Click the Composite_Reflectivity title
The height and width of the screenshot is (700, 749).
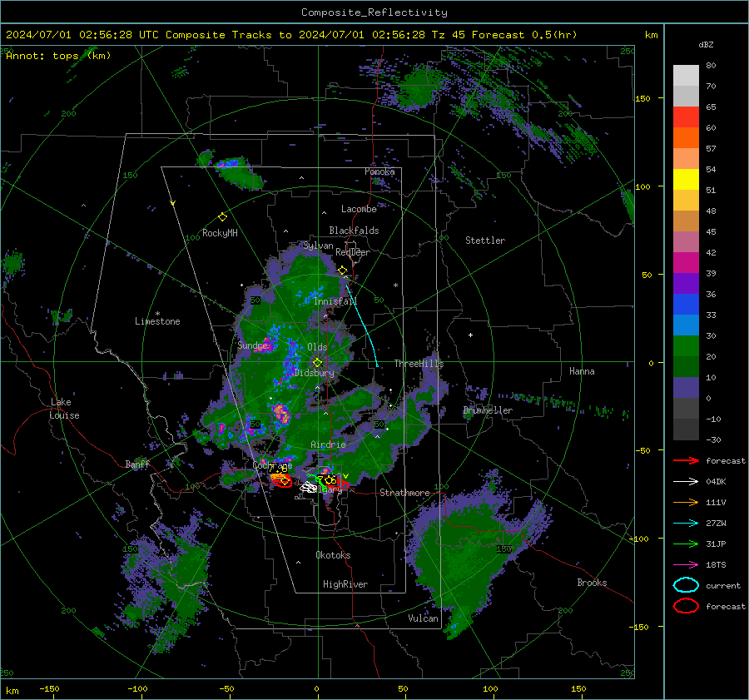pos(374,12)
